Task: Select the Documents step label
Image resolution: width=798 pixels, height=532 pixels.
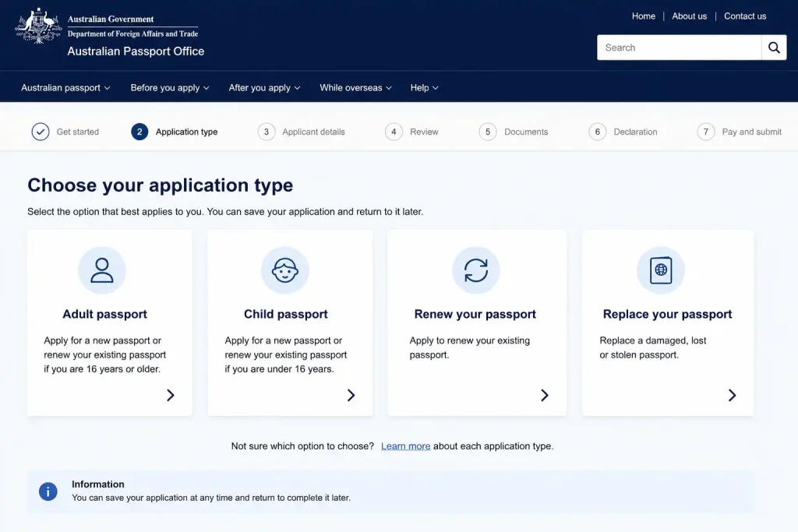Action: click(x=526, y=132)
